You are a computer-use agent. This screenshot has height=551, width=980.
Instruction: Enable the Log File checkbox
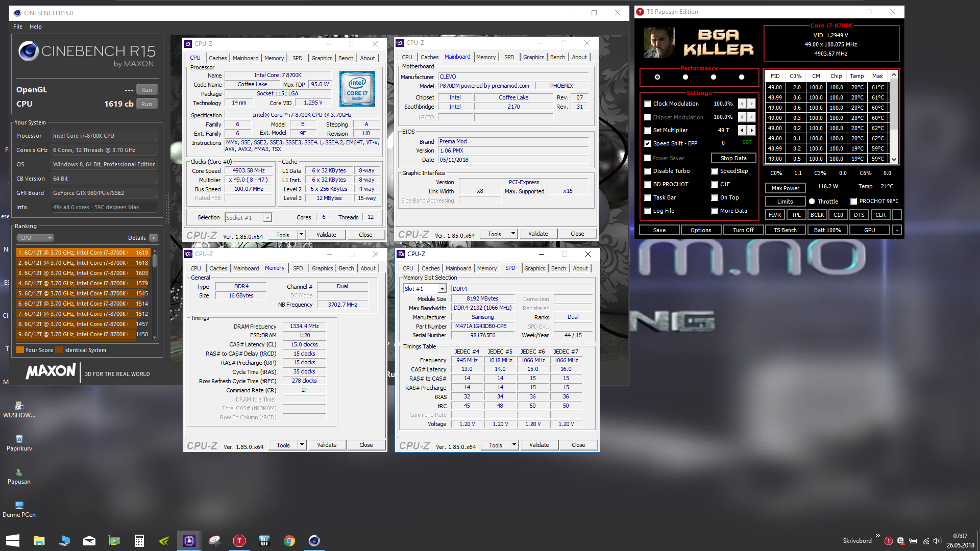[648, 211]
